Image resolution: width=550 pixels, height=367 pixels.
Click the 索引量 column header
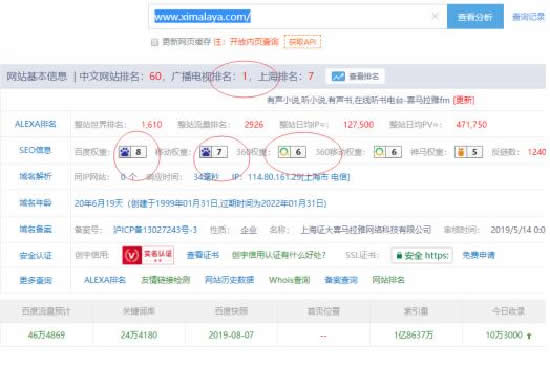click(x=416, y=311)
